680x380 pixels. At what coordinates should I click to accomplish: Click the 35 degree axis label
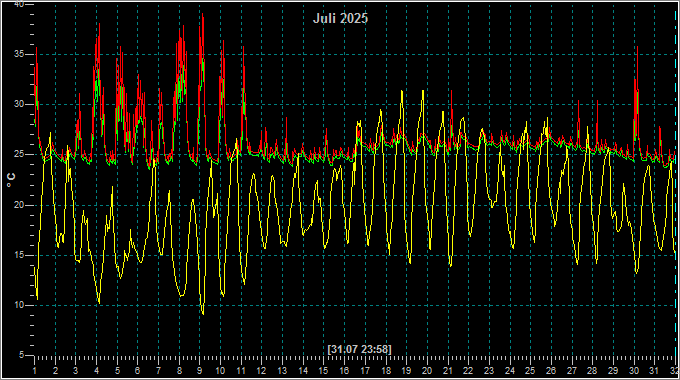pos(19,54)
